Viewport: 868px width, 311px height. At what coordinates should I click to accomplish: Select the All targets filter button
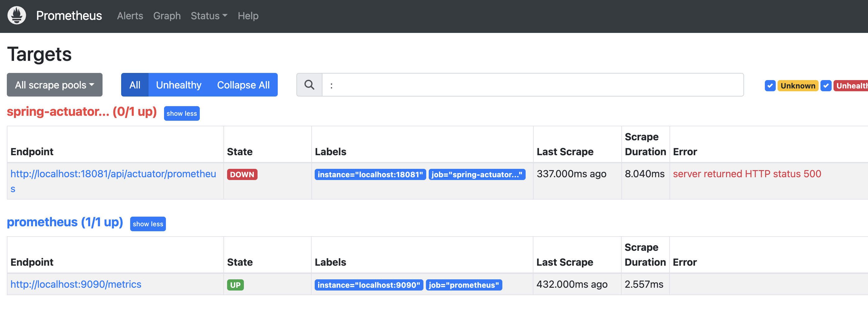pyautogui.click(x=135, y=85)
